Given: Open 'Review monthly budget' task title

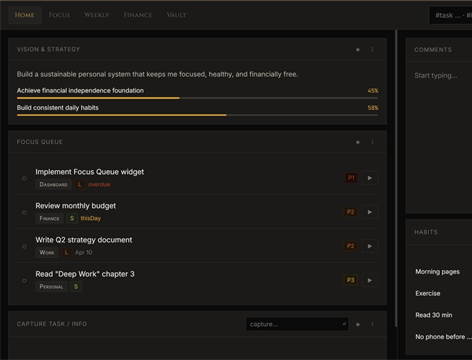Looking at the screenshot, I should tap(76, 206).
